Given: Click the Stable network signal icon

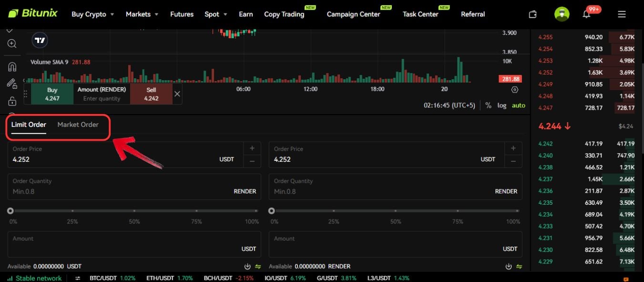Looking at the screenshot, I should pyautogui.click(x=10, y=278).
